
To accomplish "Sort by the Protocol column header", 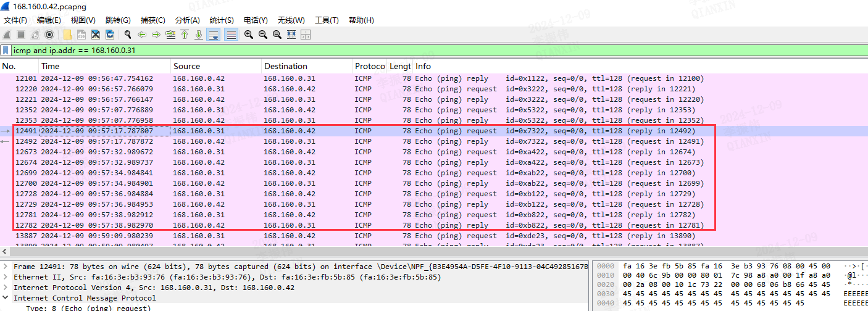I will pos(369,66).
